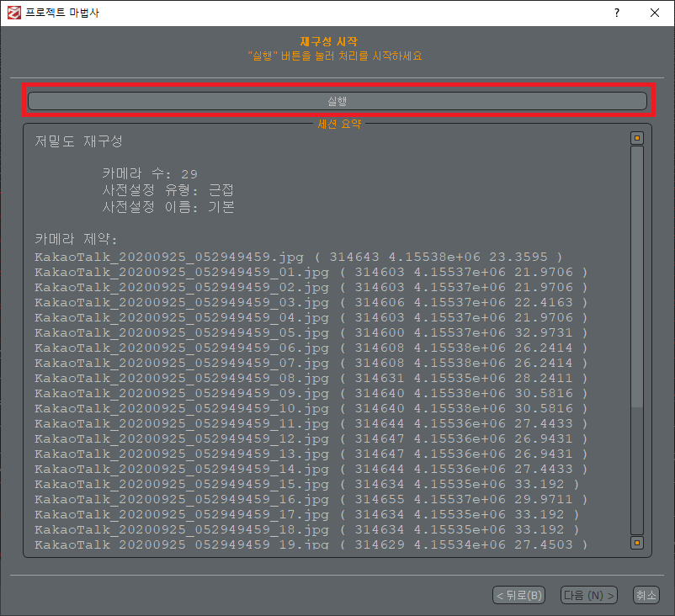This screenshot has height=616, width=675.
Task: Select row KakaoTalk_20200925_052949459_08.jpg
Action: pyautogui.click(x=311, y=379)
